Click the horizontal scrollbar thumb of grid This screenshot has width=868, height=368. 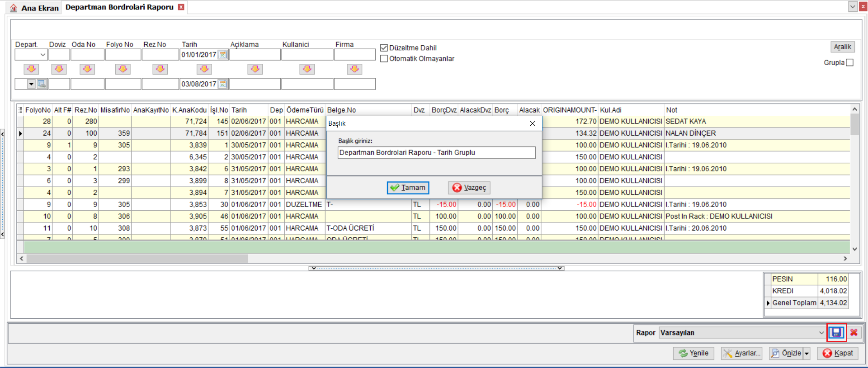[137, 259]
